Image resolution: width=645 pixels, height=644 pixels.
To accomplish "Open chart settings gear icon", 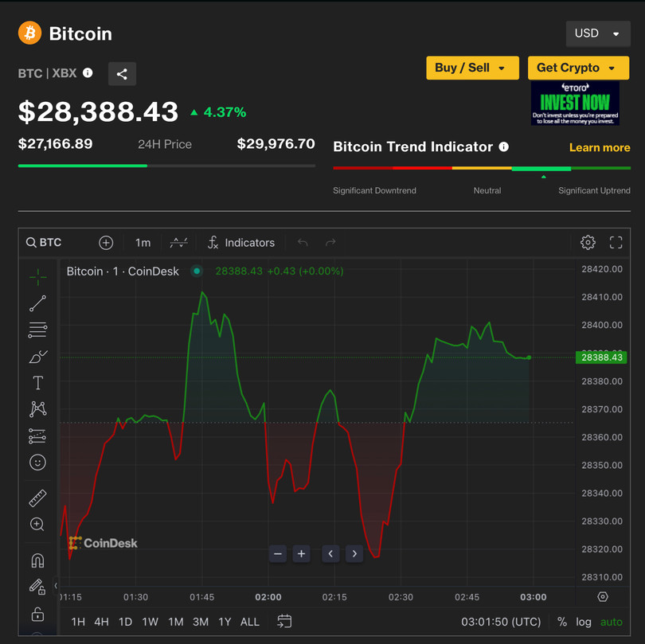I will tap(588, 243).
